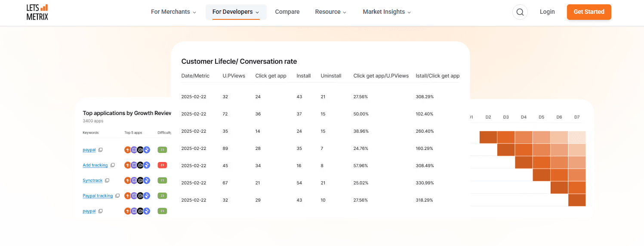The width and height of the screenshot is (644, 246).
Task: Click copy icon of paypal keyword above Add tracking
Action: [x=100, y=150]
